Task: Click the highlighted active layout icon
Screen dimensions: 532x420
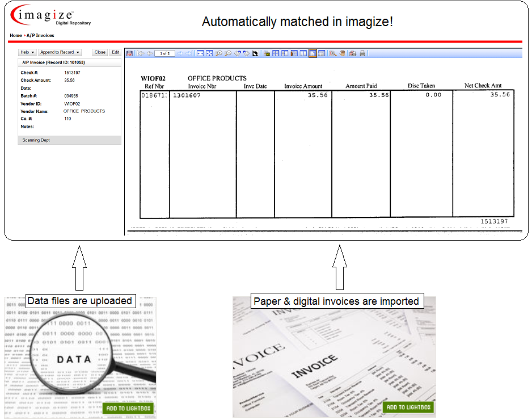Action: coord(313,53)
